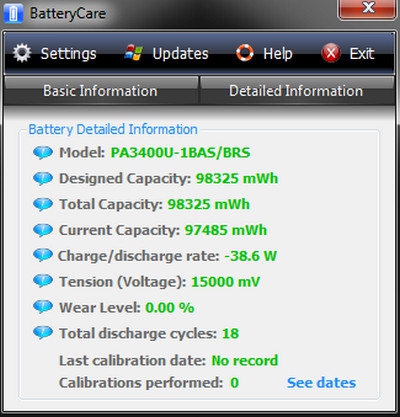Screen dimensions: 400x417
Task: Click the info bubble beside Total Capacity
Action: 43,204
